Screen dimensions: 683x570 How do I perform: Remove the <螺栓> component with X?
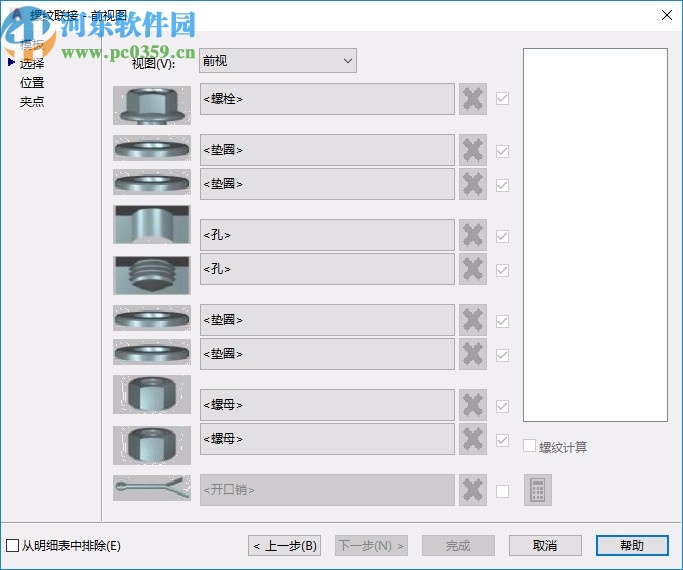coord(473,99)
